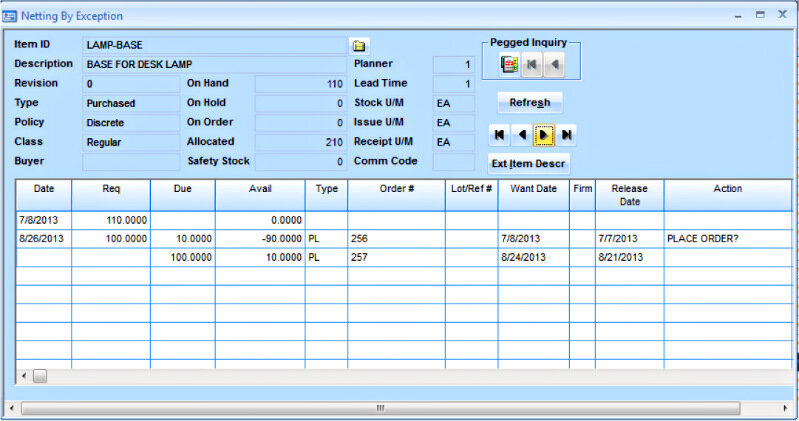The height and width of the screenshot is (421, 799).
Task: Go to first pegged inquiry record
Action: point(533,64)
